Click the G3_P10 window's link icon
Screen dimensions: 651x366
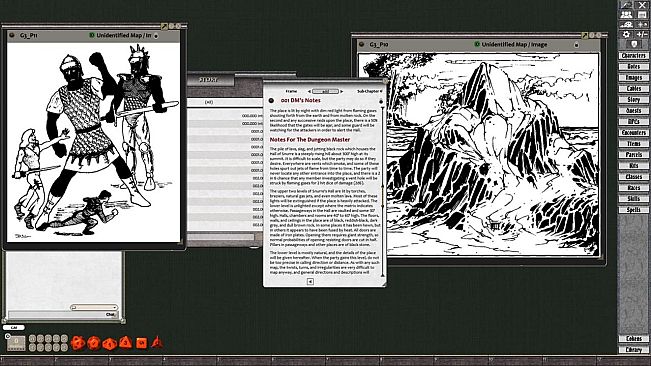click(x=362, y=44)
